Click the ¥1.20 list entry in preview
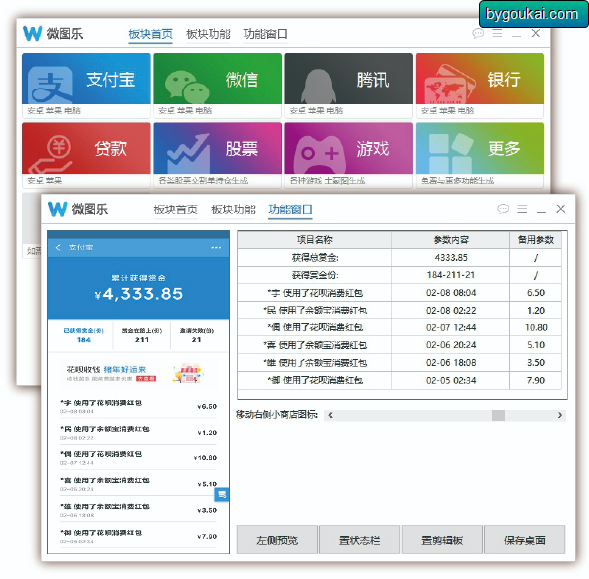The image size is (589, 579). [139, 432]
